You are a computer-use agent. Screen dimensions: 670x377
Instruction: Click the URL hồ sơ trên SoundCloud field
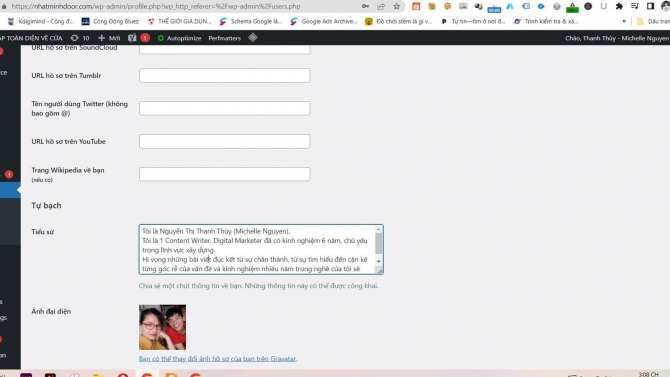click(224, 49)
